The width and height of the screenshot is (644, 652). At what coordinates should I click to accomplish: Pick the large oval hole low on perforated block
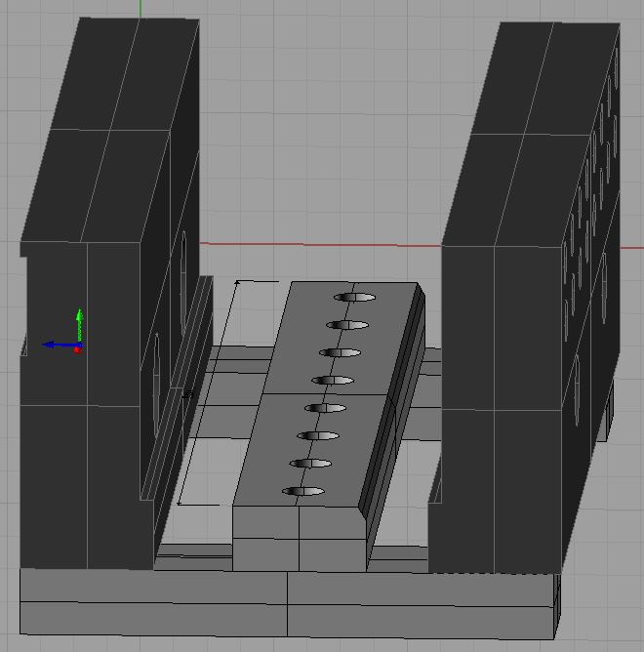[x=577, y=389]
